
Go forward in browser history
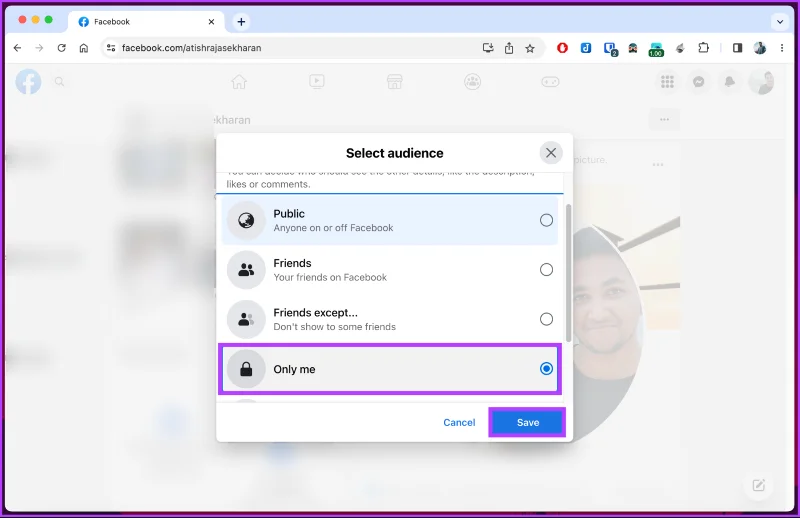(x=39, y=48)
